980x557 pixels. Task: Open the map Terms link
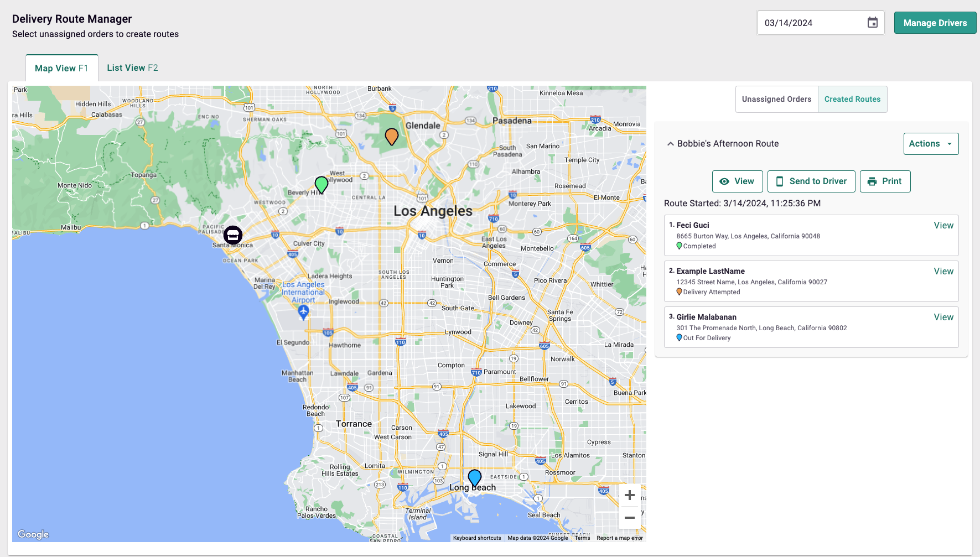pos(582,538)
